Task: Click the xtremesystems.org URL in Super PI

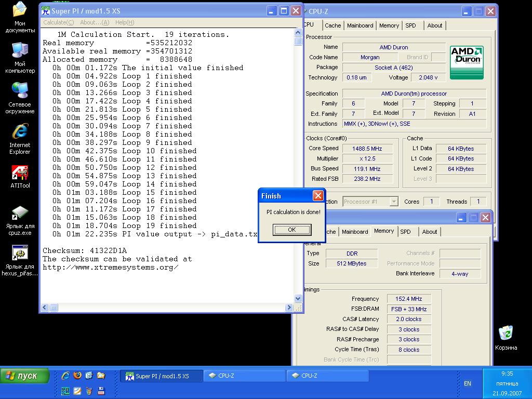Action: (110, 268)
